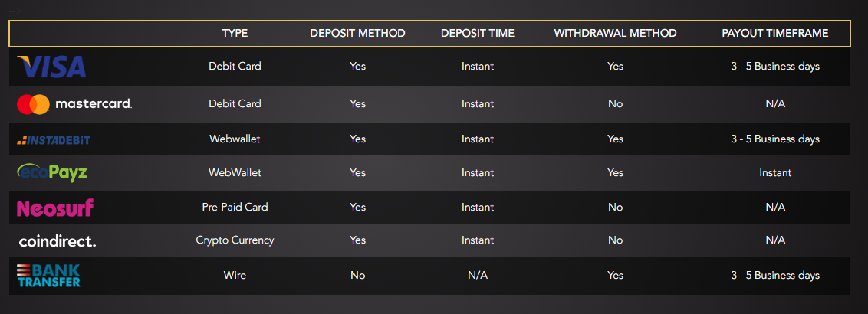Select the Neosurf logo

(55, 208)
